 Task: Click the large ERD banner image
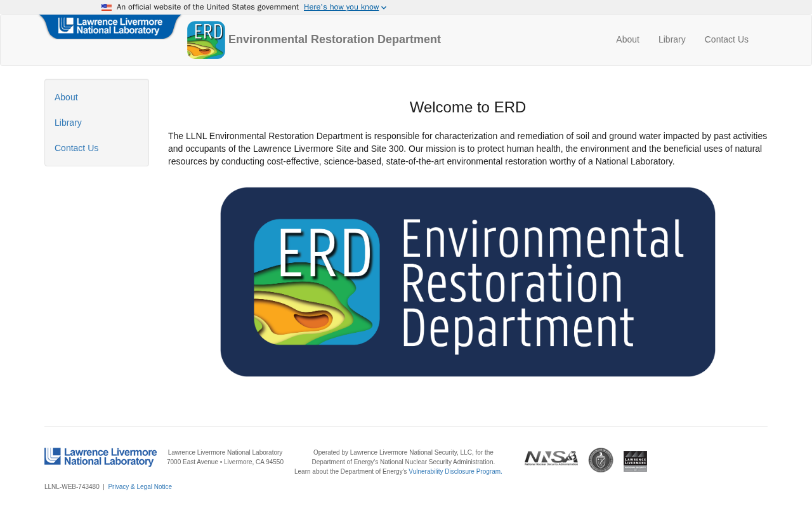468,282
